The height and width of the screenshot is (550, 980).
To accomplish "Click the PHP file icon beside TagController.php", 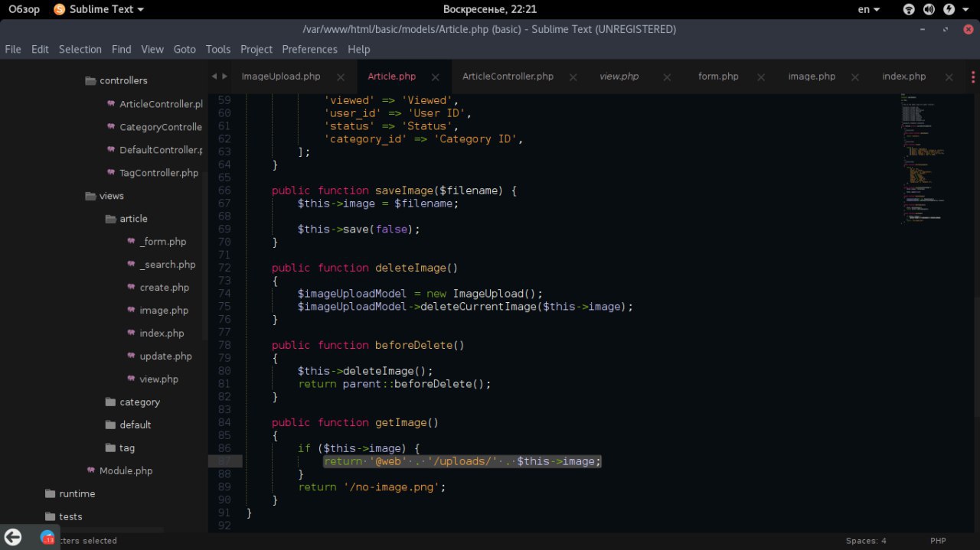I will point(112,173).
